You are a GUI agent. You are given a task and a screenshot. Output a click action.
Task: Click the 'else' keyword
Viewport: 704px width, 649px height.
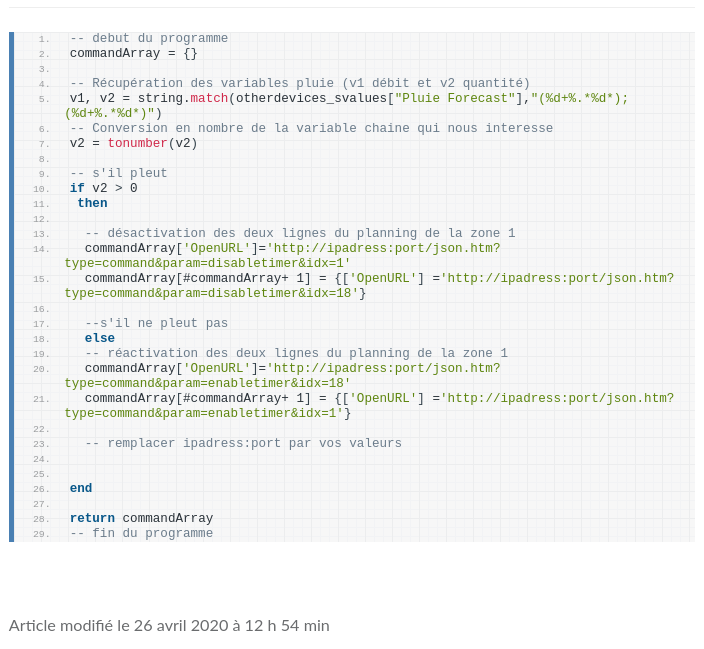tap(99, 339)
